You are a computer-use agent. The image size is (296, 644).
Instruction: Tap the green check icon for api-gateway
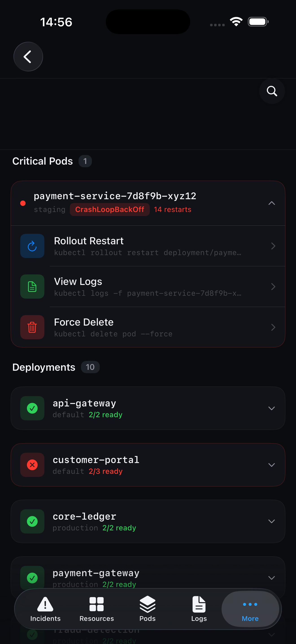coord(32,408)
